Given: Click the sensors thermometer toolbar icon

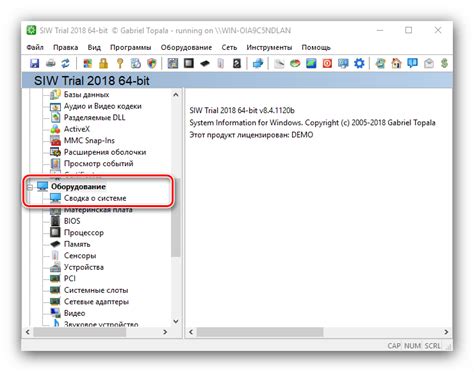Looking at the screenshot, I should (221, 63).
